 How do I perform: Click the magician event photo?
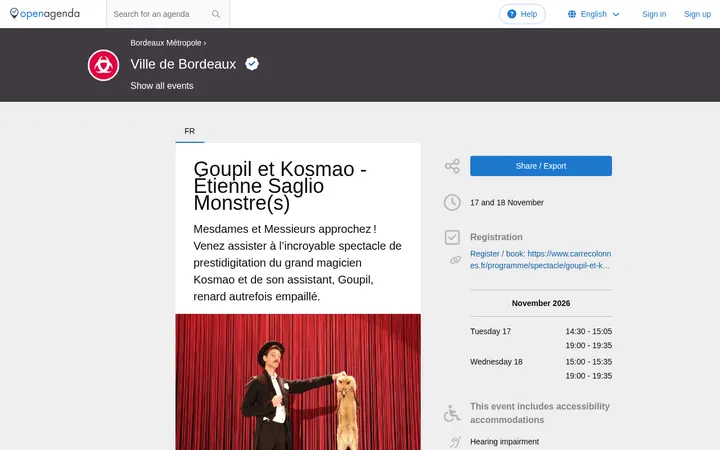(x=298, y=382)
